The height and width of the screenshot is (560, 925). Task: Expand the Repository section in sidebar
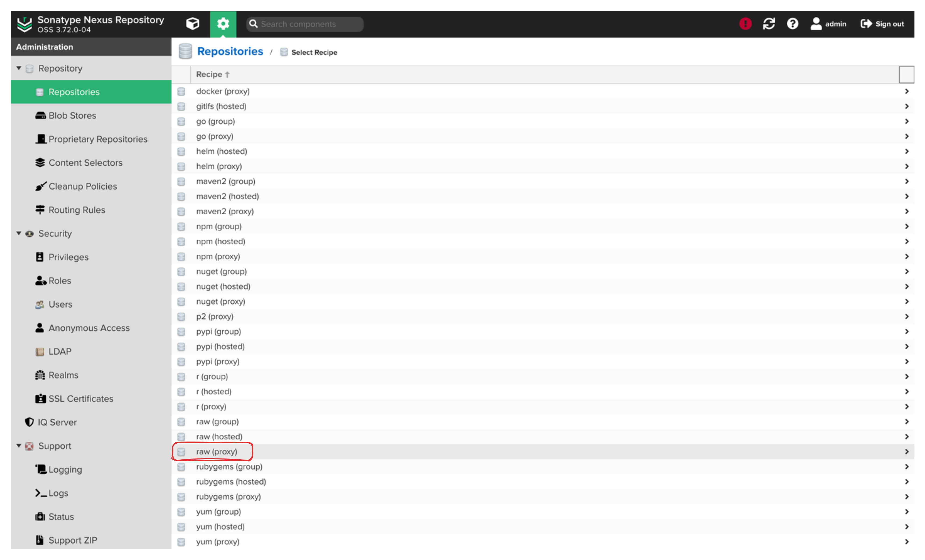tap(18, 68)
